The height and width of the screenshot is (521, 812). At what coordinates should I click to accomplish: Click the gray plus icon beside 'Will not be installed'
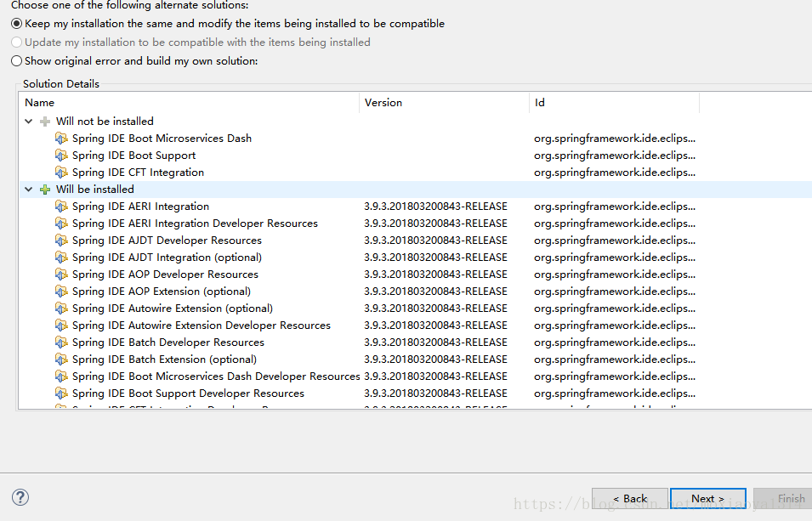click(45, 122)
